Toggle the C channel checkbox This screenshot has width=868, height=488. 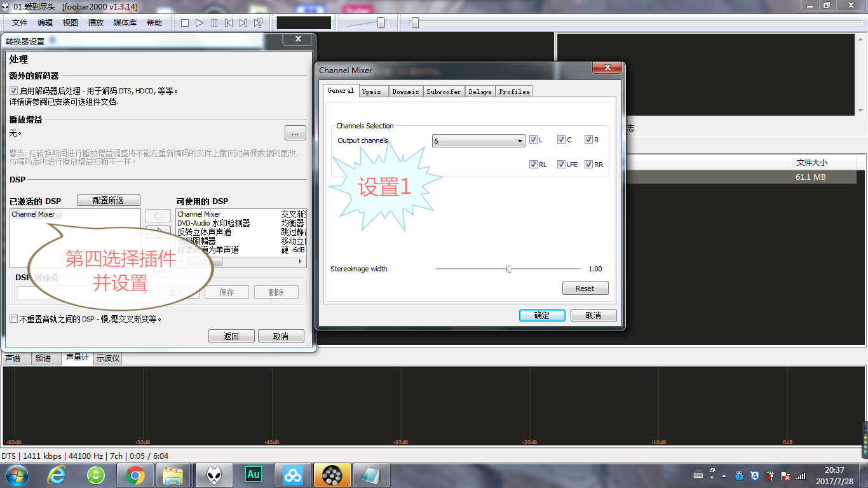(x=561, y=140)
